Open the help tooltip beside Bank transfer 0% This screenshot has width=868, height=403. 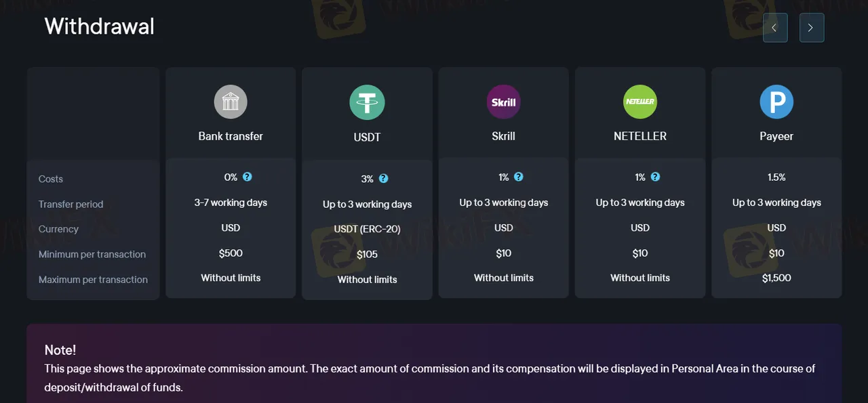[248, 177]
